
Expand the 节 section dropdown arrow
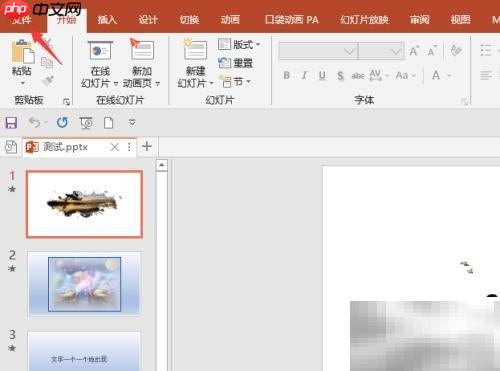[248, 81]
